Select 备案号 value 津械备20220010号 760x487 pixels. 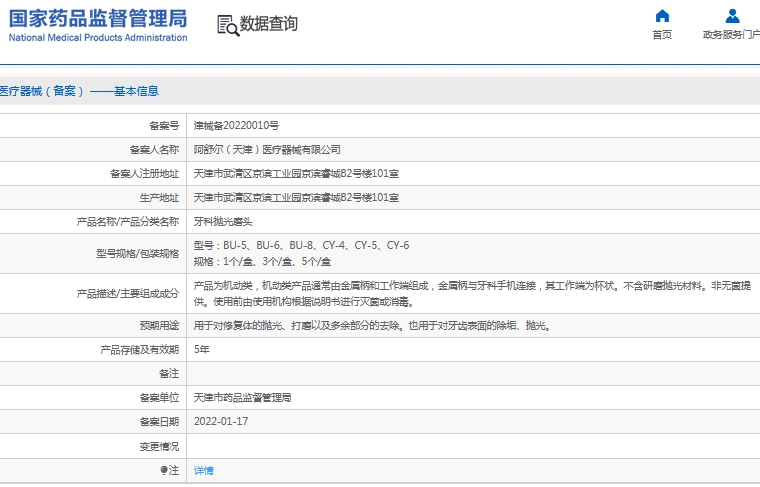click(x=237, y=126)
